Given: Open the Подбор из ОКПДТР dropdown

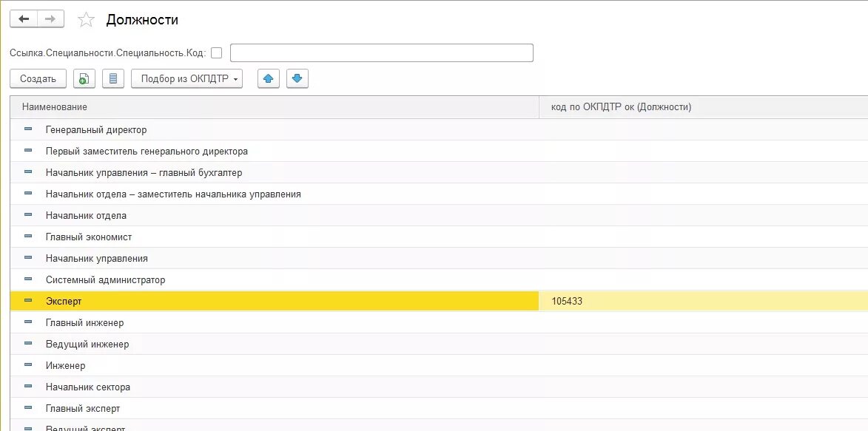Looking at the screenshot, I should (x=186, y=78).
